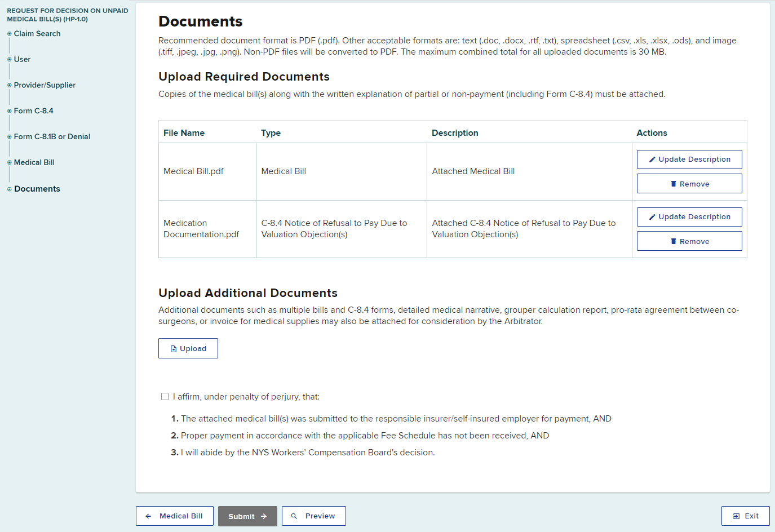Select the Documents step in sidebar
775x532 pixels.
pyautogui.click(x=37, y=189)
